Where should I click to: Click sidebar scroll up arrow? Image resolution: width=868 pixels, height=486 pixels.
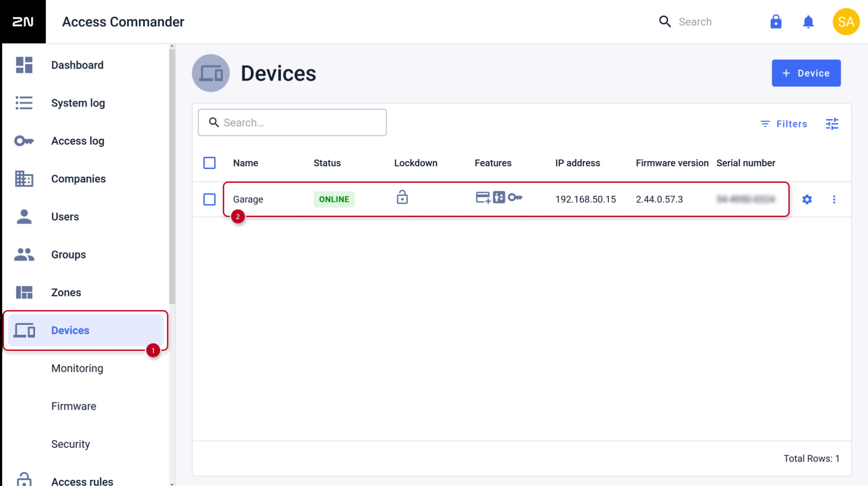172,46
